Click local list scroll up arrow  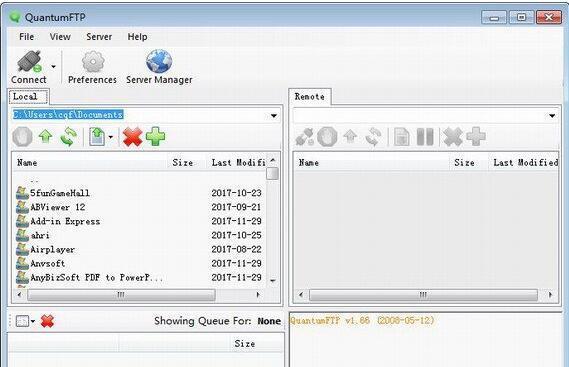coord(273,160)
